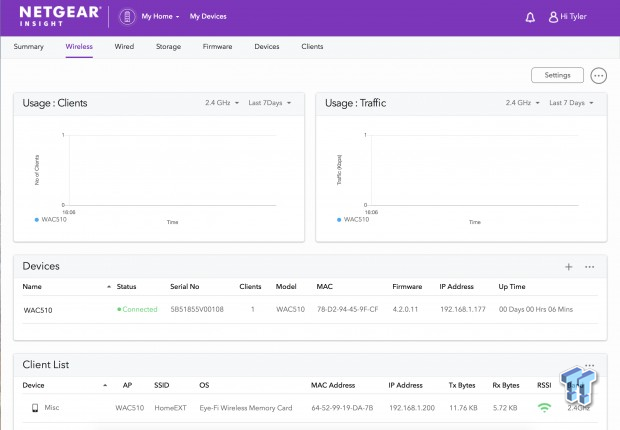The height and width of the screenshot is (430, 620).
Task: Open the circled three-dot options menu
Action: coord(598,76)
